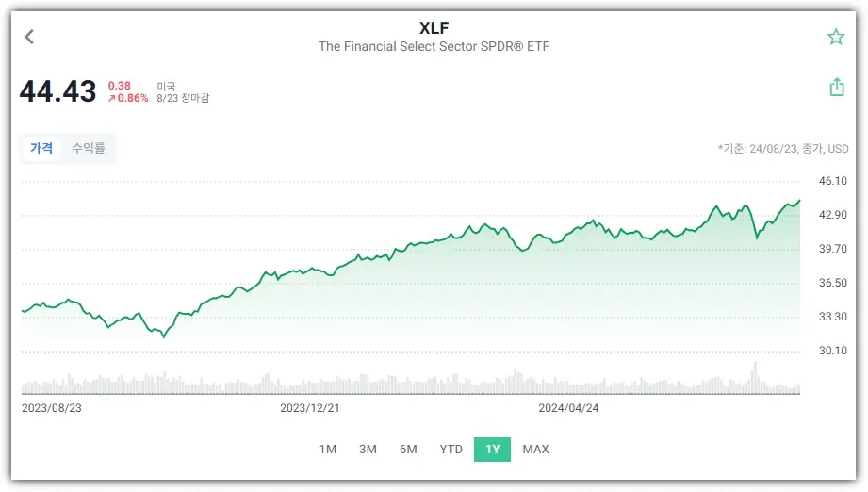Click the XLF ticker title

point(434,27)
